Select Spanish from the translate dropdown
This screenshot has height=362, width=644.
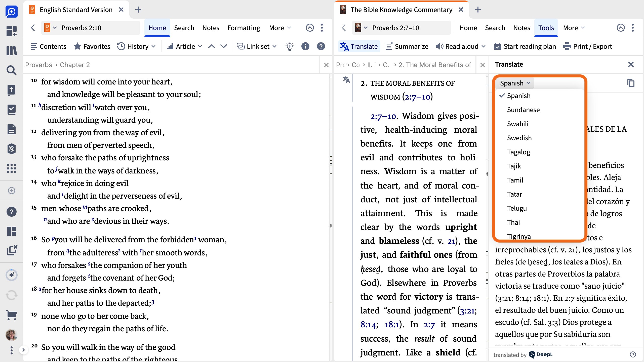pos(519,96)
